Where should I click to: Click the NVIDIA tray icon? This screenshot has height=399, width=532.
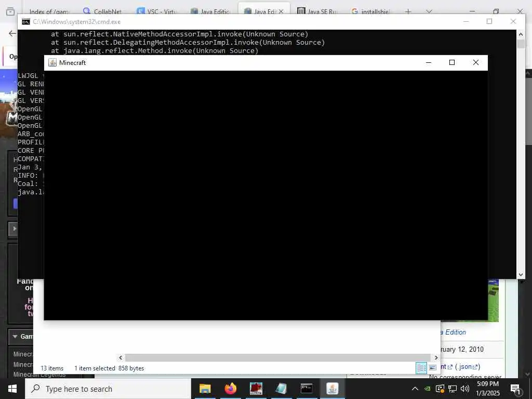click(x=428, y=389)
